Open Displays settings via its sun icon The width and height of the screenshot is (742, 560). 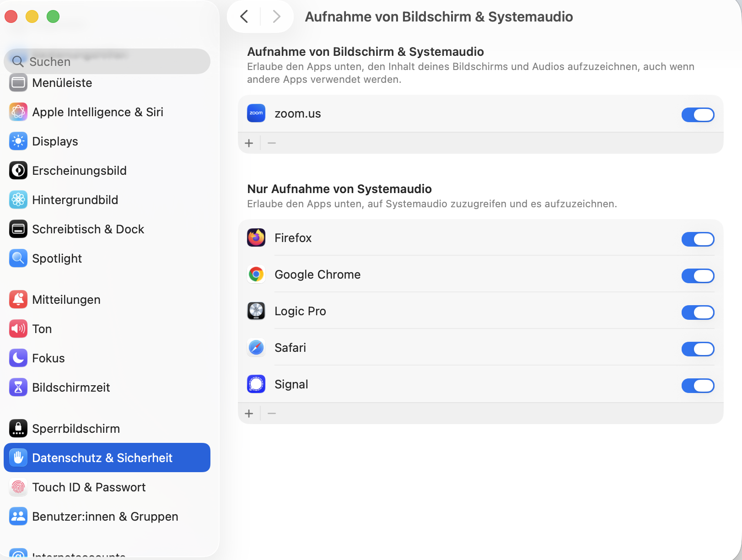click(x=18, y=141)
